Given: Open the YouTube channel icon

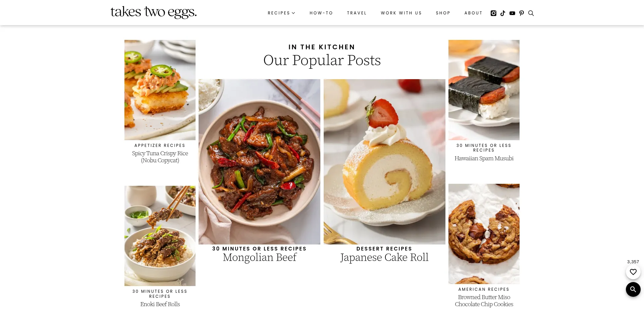Looking at the screenshot, I should (x=512, y=13).
